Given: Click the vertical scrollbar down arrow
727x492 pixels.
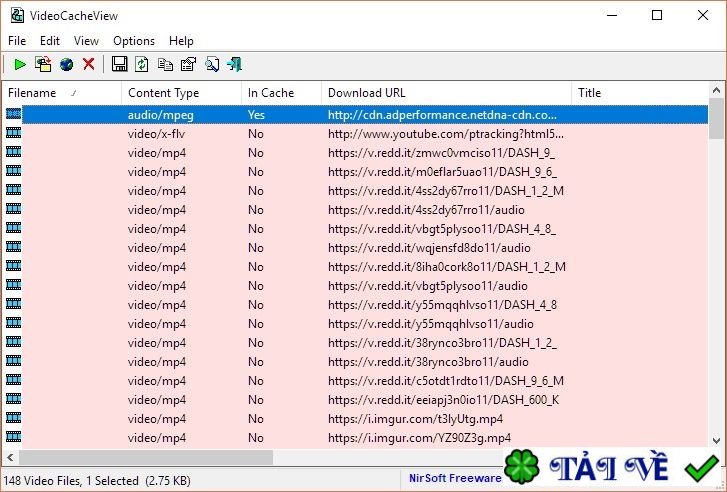Looking at the screenshot, I should click(717, 441).
